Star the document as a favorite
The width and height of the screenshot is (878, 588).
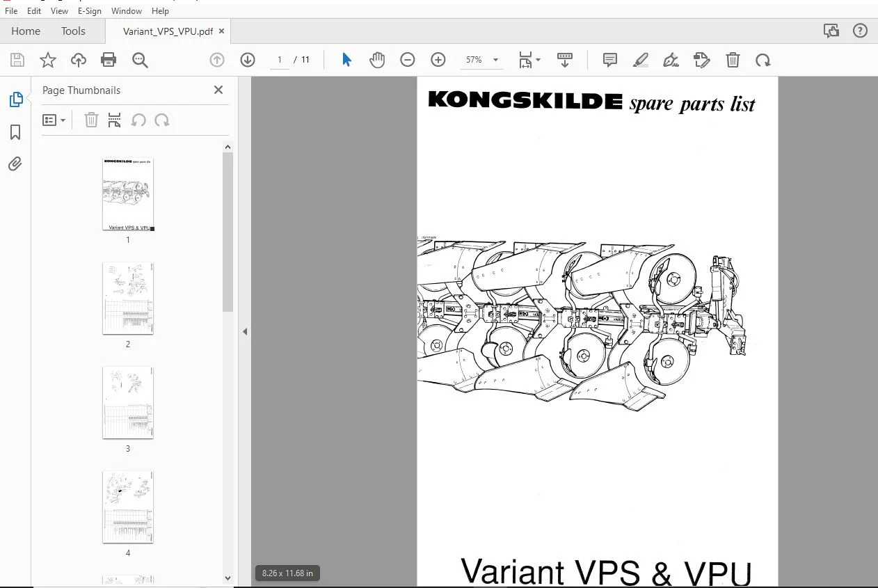(x=48, y=60)
